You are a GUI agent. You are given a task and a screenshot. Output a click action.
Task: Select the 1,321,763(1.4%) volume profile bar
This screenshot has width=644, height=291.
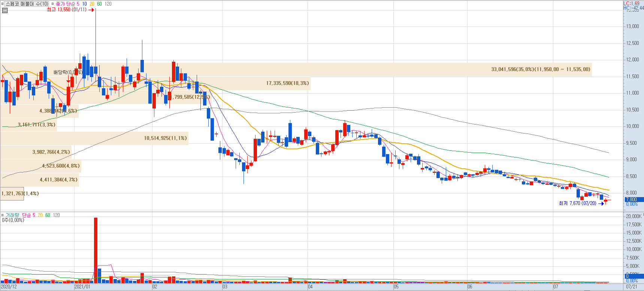click(x=12, y=194)
